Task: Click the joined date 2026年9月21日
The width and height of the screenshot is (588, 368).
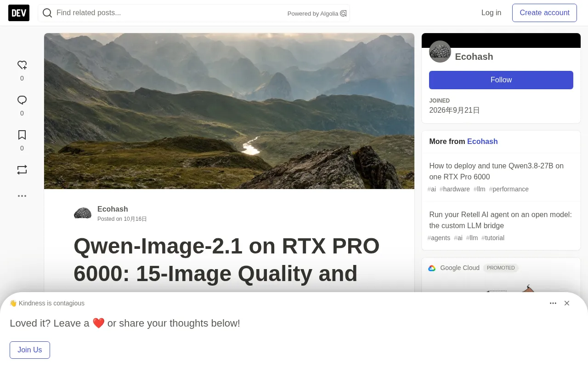Action: click(x=454, y=110)
